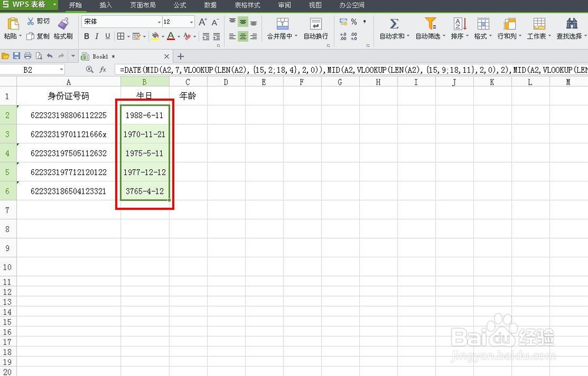Close the Book1 document tab
This screenshot has height=376, width=588.
[x=166, y=56]
